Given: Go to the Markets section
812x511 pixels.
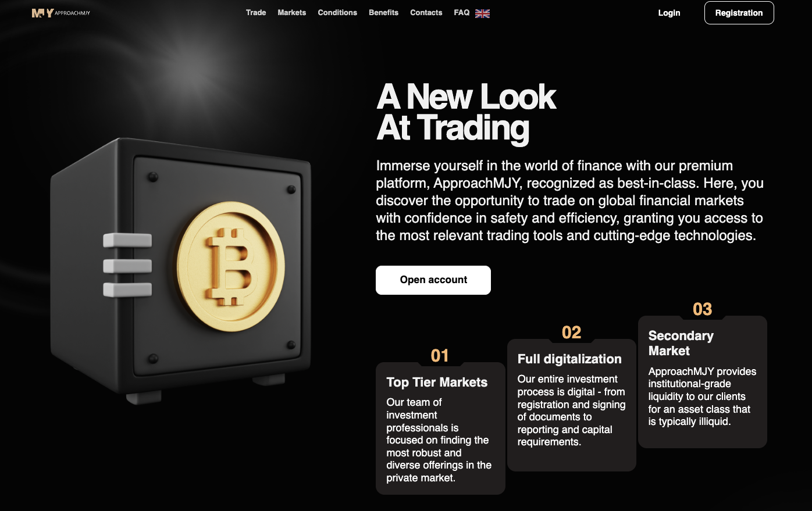Looking at the screenshot, I should pos(292,13).
